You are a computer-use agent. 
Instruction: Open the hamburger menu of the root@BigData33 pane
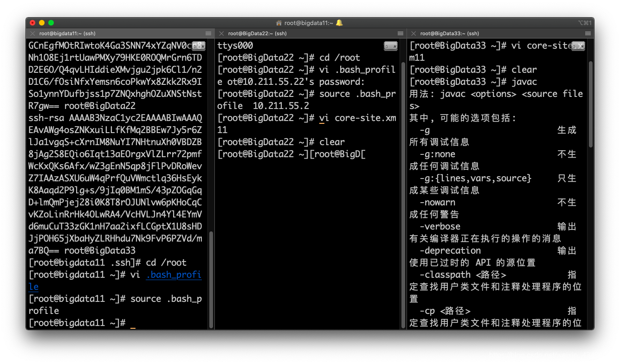point(588,33)
